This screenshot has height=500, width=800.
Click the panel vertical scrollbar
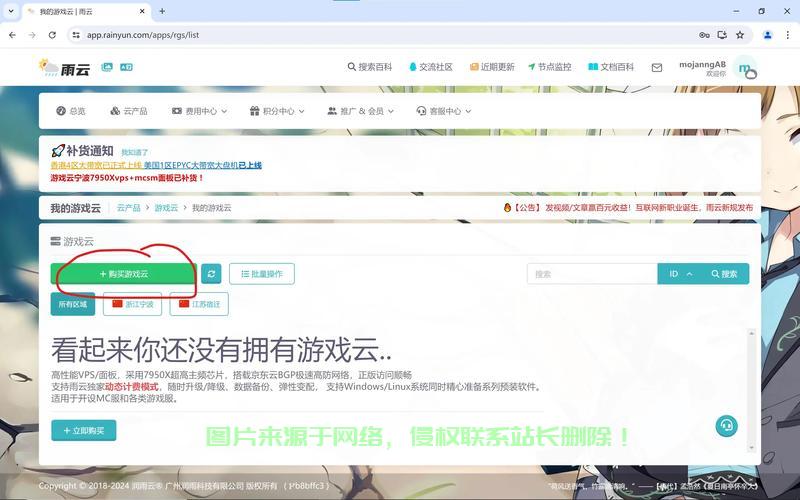point(751,390)
